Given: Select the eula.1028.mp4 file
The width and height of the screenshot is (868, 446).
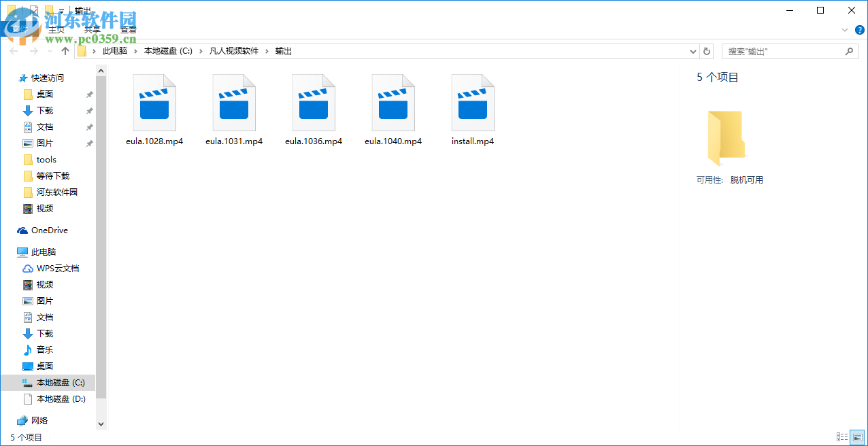Looking at the screenshot, I should pos(154,111).
